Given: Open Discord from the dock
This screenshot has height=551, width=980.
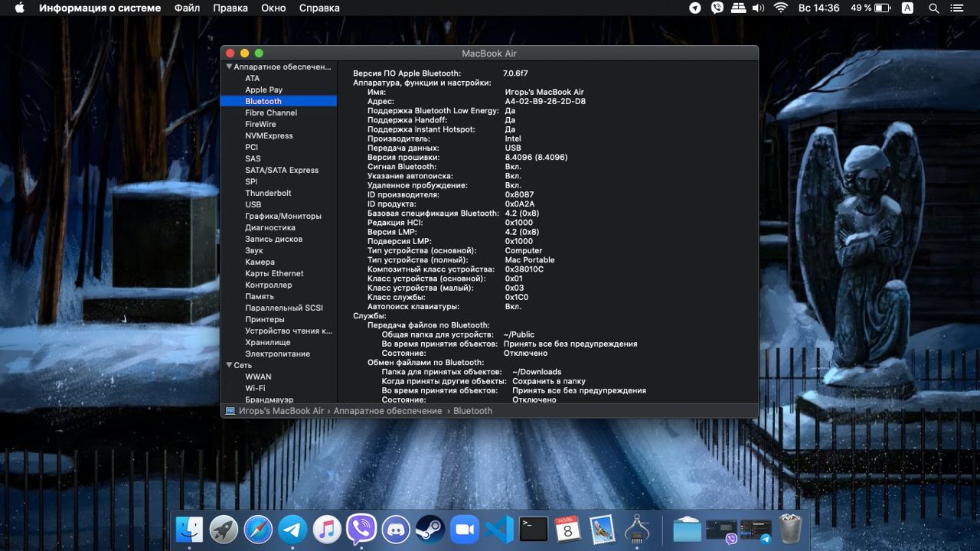Looking at the screenshot, I should 396,529.
